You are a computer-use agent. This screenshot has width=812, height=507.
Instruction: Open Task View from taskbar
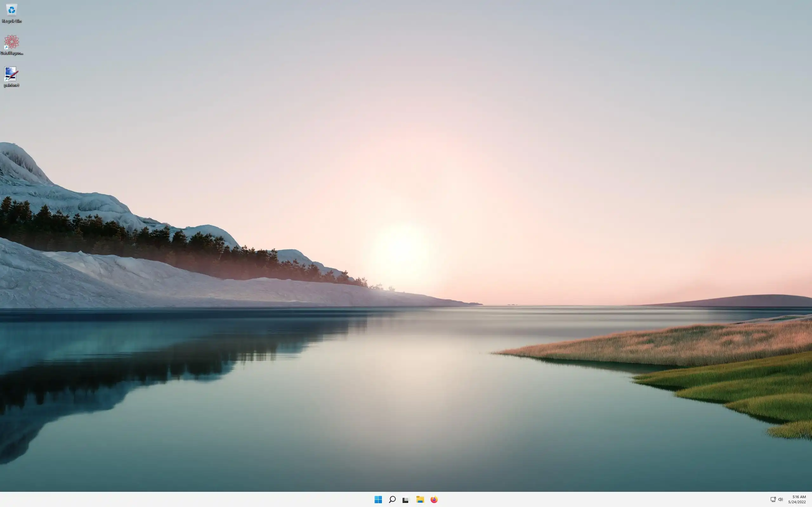click(406, 500)
